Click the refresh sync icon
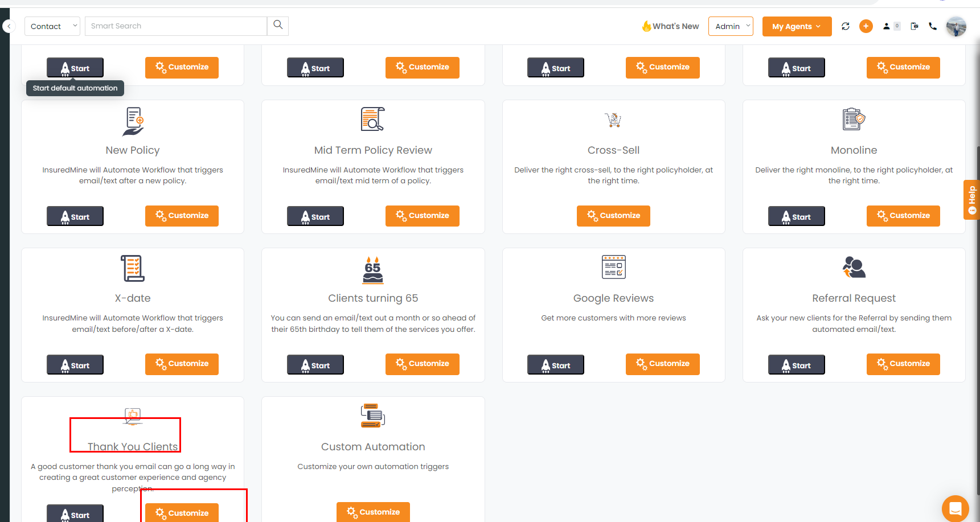This screenshot has width=980, height=522. pyautogui.click(x=846, y=26)
